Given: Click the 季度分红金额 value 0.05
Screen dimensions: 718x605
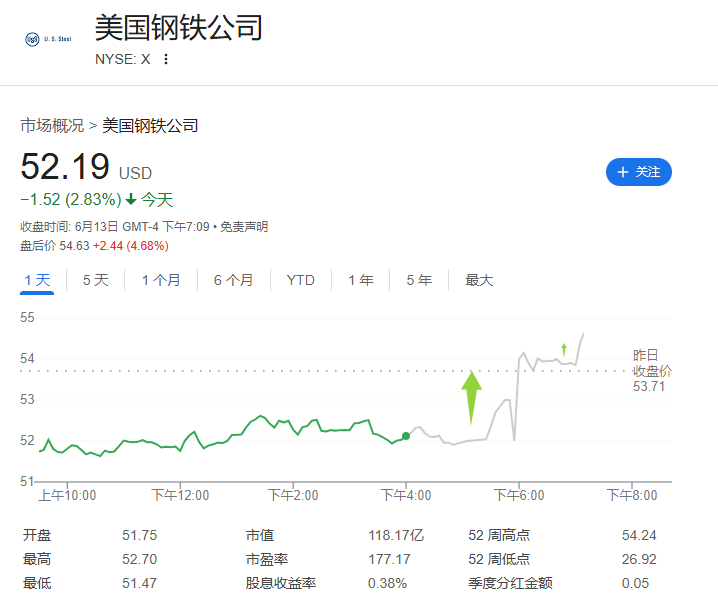Looking at the screenshot, I should (x=635, y=583).
